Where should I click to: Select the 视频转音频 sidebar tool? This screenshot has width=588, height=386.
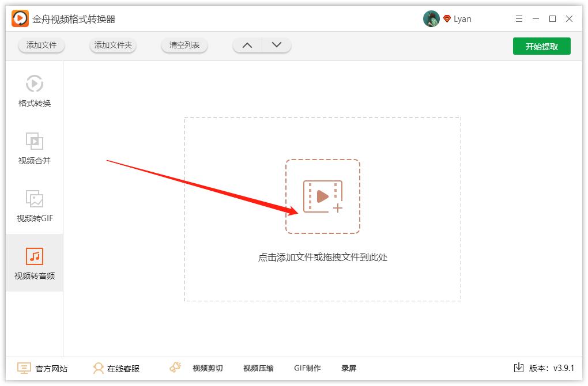pos(34,263)
